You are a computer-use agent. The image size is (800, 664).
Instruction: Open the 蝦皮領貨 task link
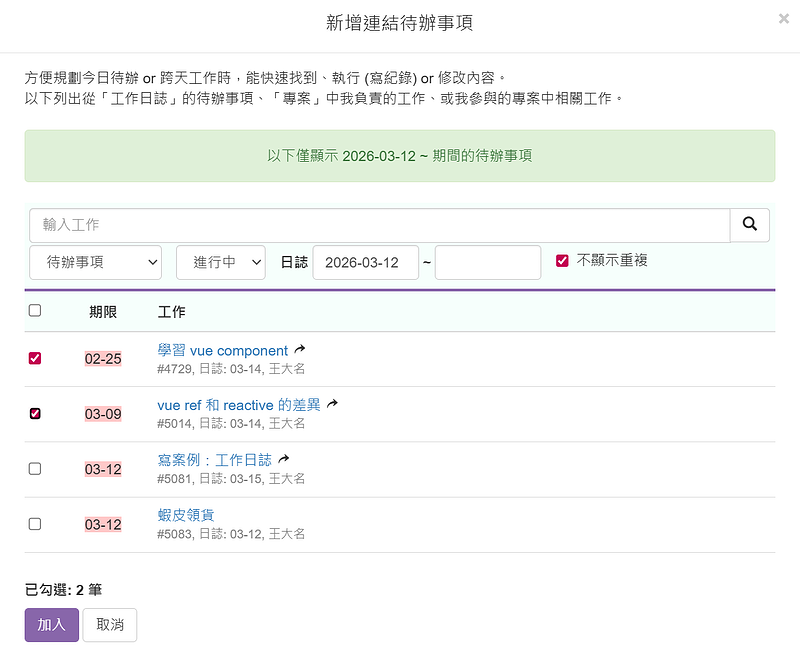[x=186, y=514]
